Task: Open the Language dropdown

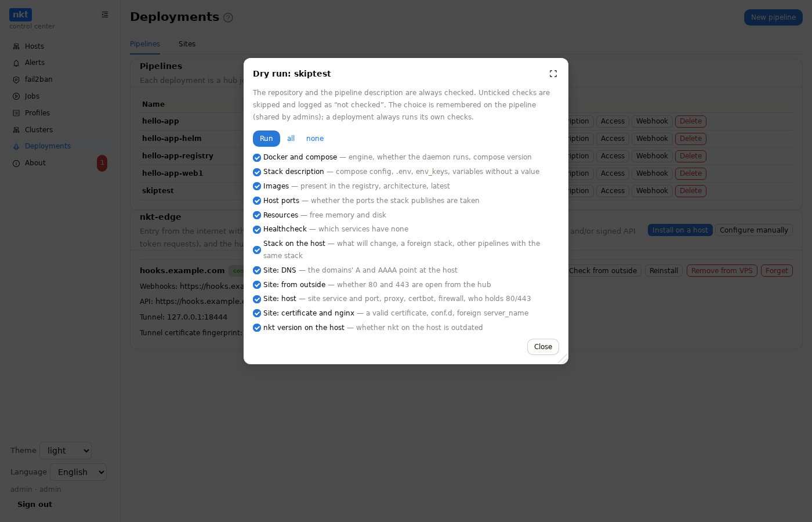Action: tap(78, 472)
